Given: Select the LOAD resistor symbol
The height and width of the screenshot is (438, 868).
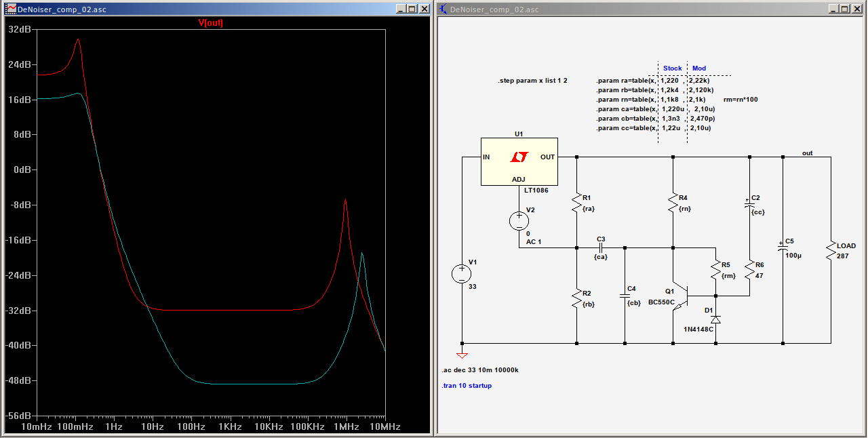Looking at the screenshot, I should (x=830, y=251).
